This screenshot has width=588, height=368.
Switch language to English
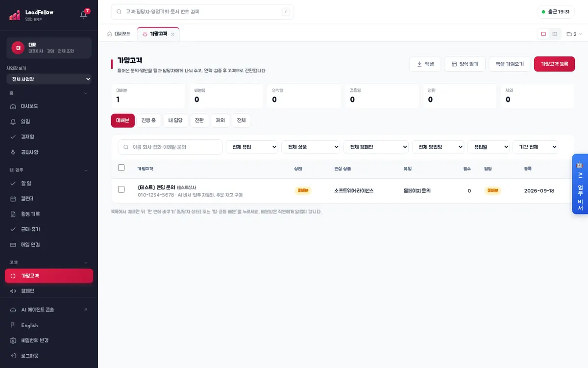49,325
